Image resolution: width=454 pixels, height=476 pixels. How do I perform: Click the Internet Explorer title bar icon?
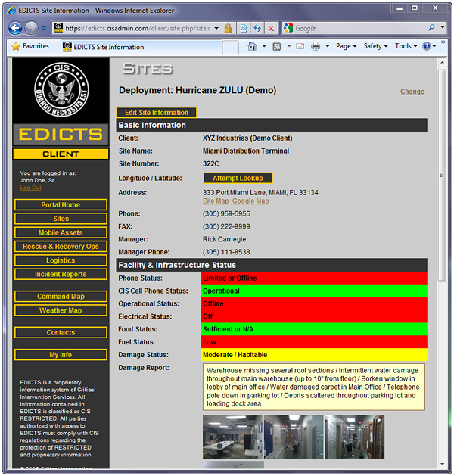click(11, 11)
